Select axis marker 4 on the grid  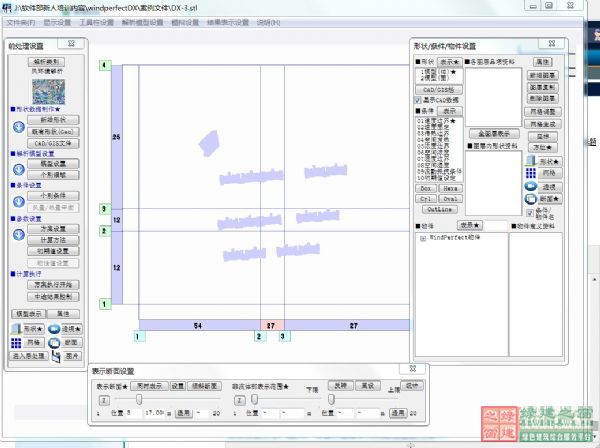(104, 65)
